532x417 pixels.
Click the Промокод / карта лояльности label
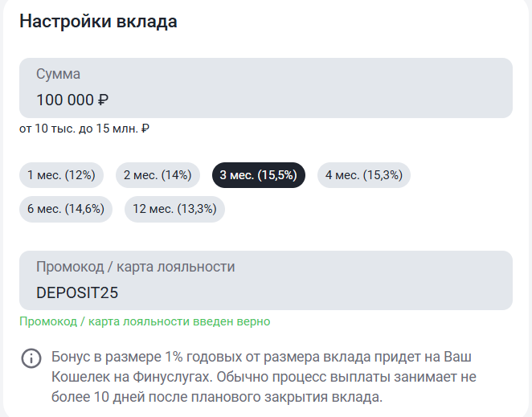coord(135,267)
